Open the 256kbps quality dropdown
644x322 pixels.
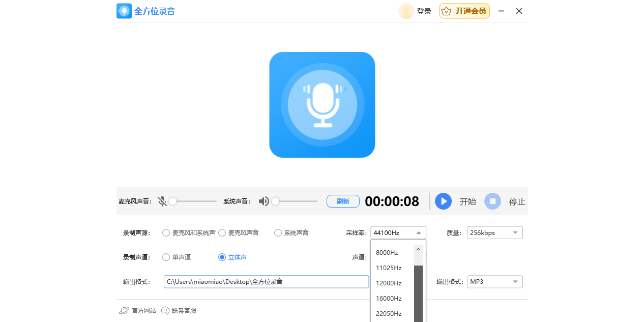click(495, 233)
